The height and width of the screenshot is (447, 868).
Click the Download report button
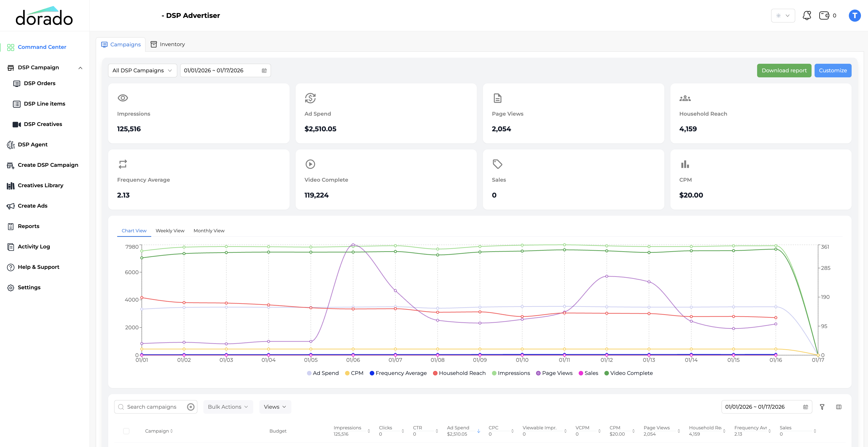point(784,70)
